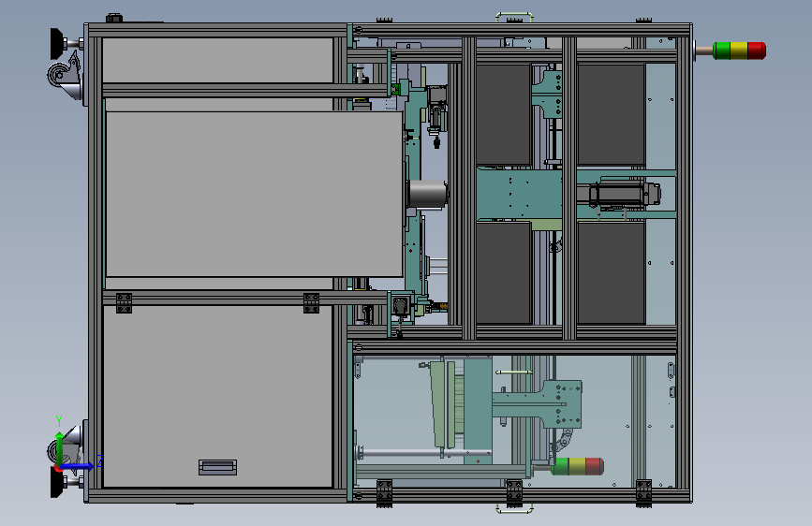The image size is (812, 526).
Task: Select the bottom-left black leveling foot
Action: tap(58, 481)
